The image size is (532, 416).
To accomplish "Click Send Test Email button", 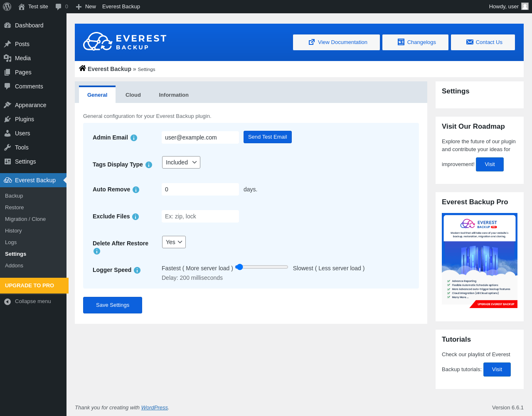I will point(268,137).
